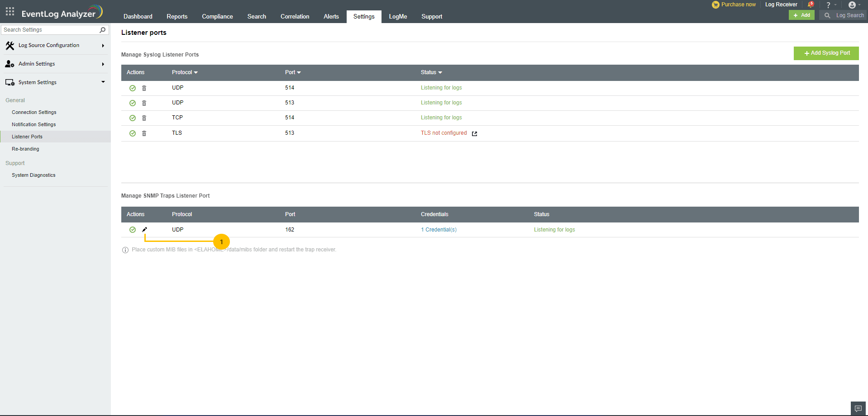Screen dimensions: 868x416
Task: Disable the UDP 513 syslog listener
Action: [133, 103]
